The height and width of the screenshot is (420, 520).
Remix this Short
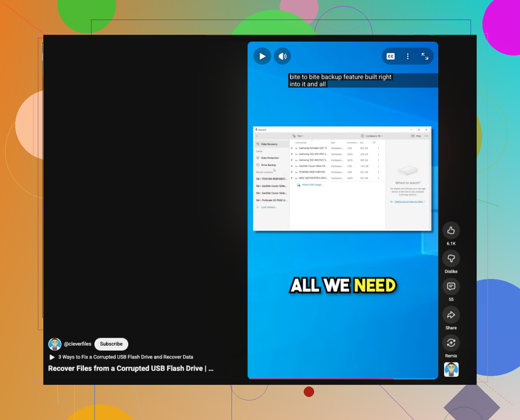click(451, 343)
